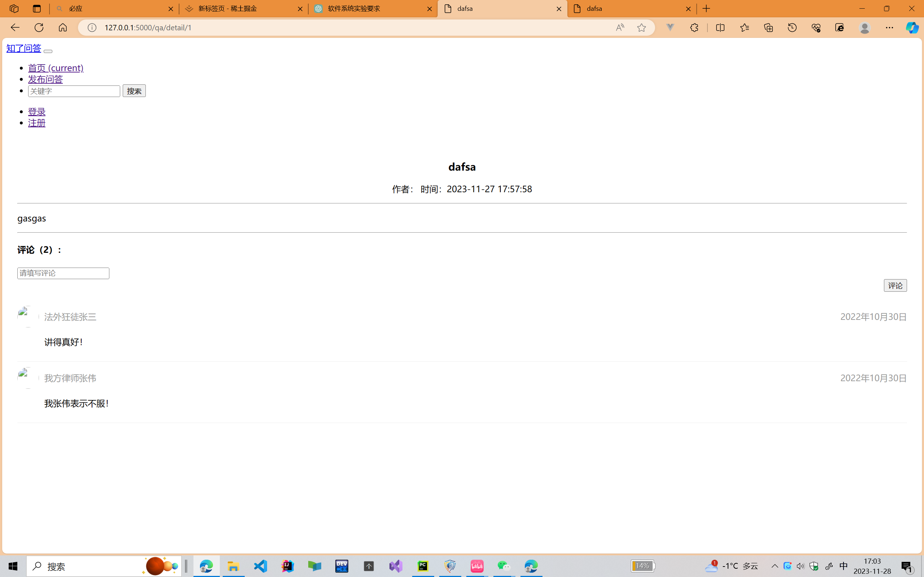Open browser Extensions puzzle icon
This screenshot has height=577, width=924.
(x=694, y=27)
